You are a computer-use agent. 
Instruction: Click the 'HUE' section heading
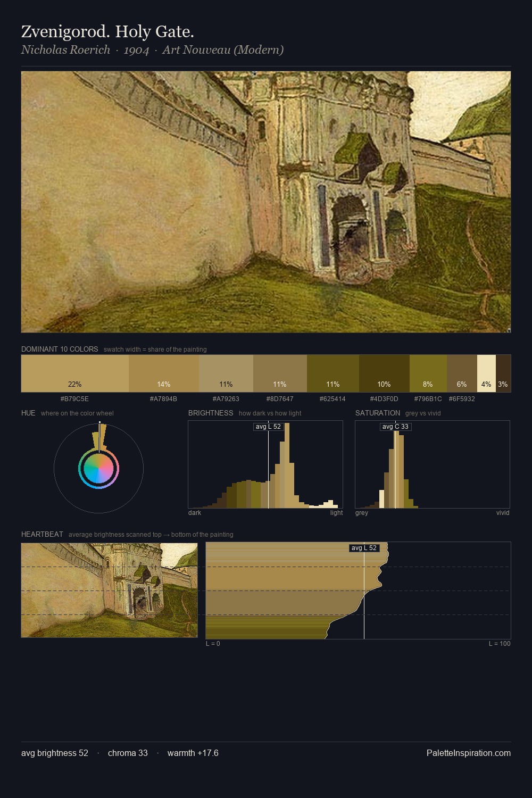pyautogui.click(x=28, y=413)
